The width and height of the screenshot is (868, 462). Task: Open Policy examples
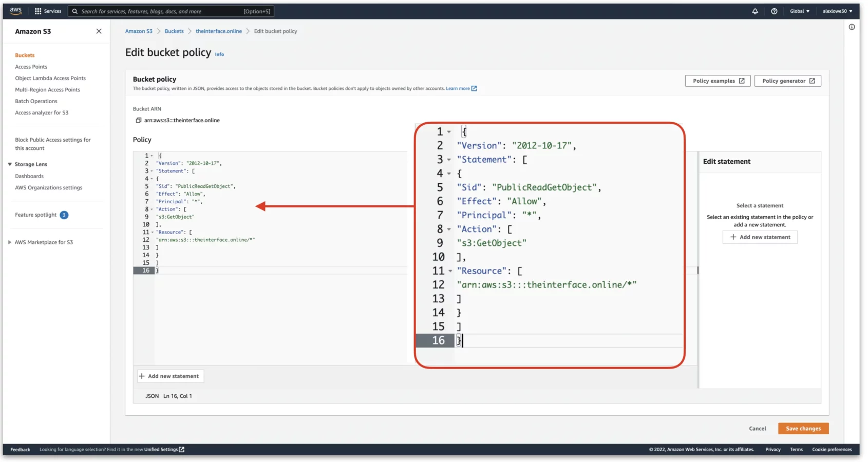[718, 81]
